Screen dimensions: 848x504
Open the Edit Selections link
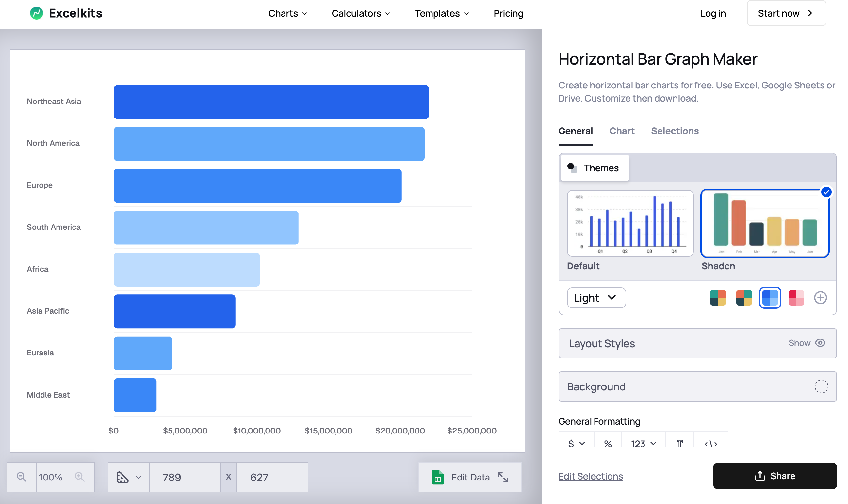[590, 476]
